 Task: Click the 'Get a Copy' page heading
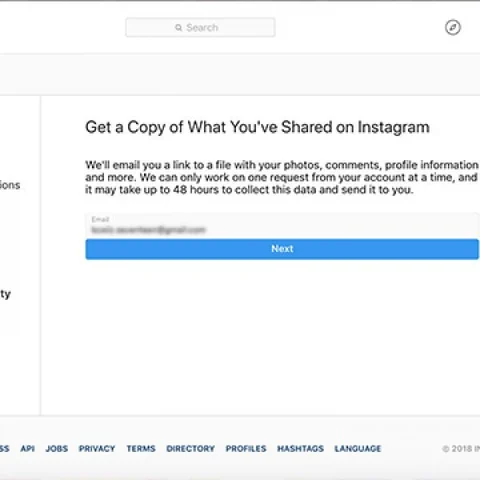coord(257,127)
